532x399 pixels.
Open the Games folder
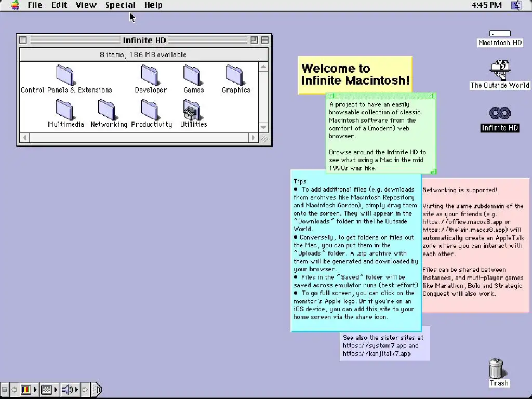192,75
